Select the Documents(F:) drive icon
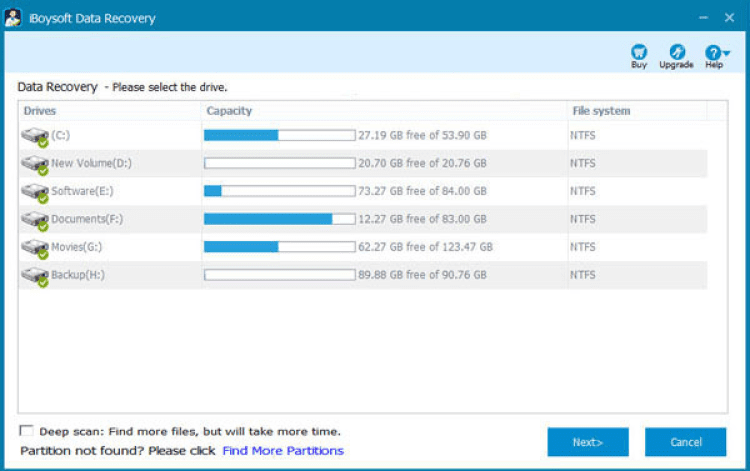 34,219
